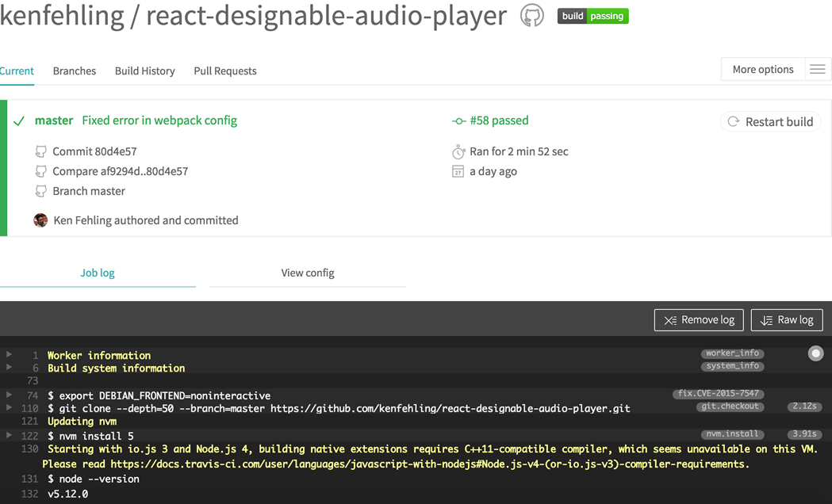Image resolution: width=832 pixels, height=504 pixels.
Task: Open the View config tab
Action: tap(308, 273)
